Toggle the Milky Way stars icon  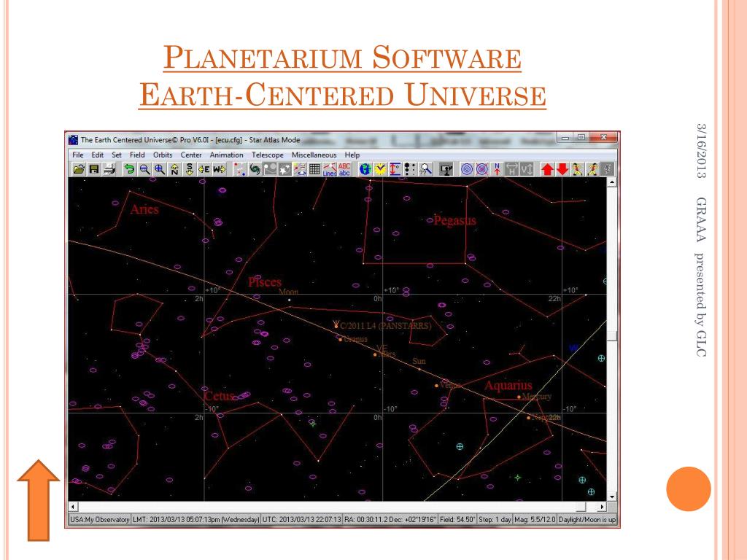(285, 169)
